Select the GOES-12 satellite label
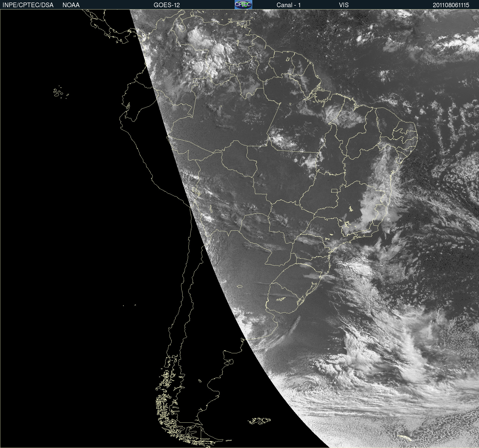 click(x=167, y=5)
